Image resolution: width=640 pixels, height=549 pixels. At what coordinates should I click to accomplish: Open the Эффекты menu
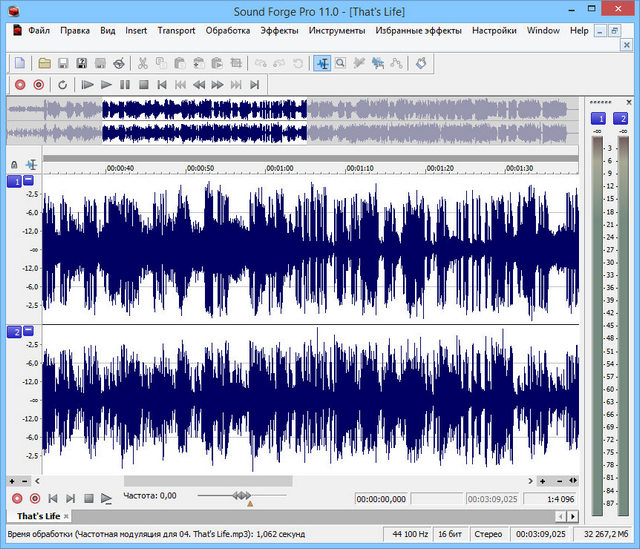pos(279,30)
